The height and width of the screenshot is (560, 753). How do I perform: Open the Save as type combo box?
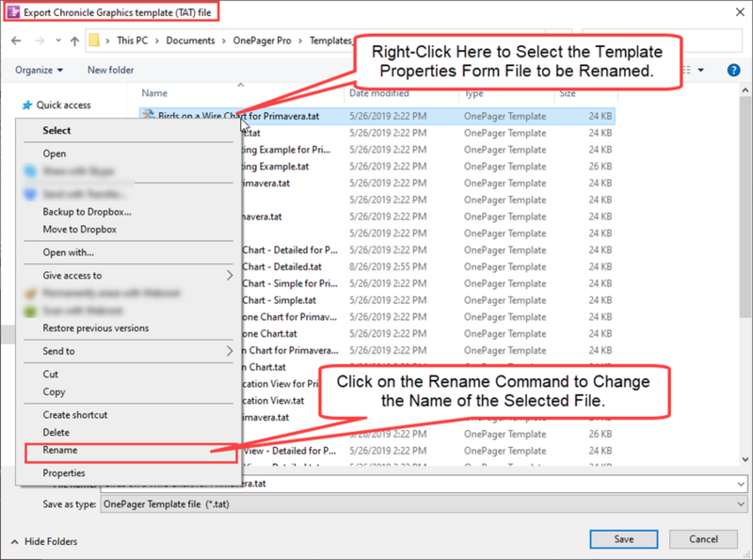click(x=424, y=504)
